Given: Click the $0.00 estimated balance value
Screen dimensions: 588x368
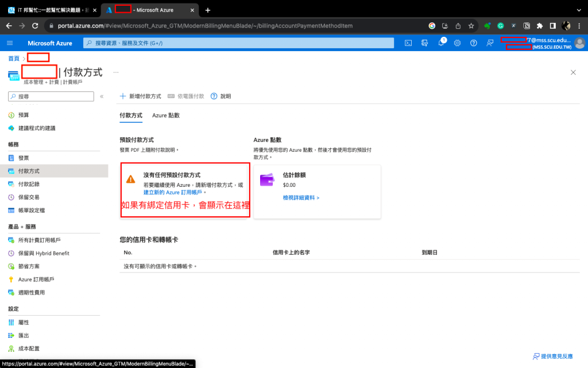Looking at the screenshot, I should point(289,185).
